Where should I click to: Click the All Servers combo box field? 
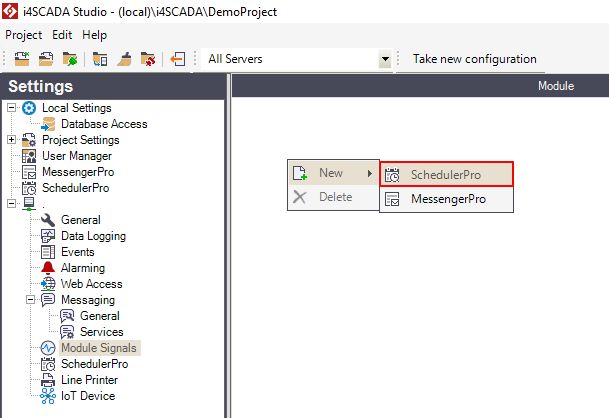coord(297,59)
